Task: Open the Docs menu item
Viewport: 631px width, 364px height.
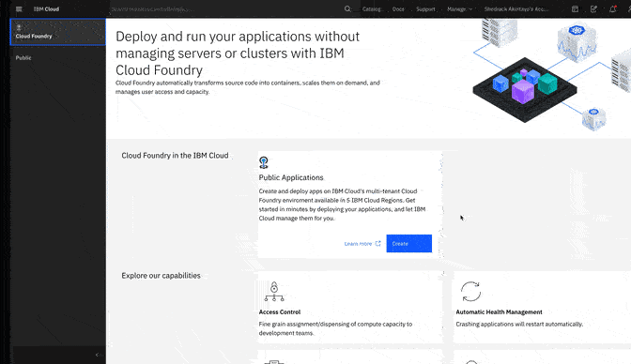Action: (x=398, y=8)
